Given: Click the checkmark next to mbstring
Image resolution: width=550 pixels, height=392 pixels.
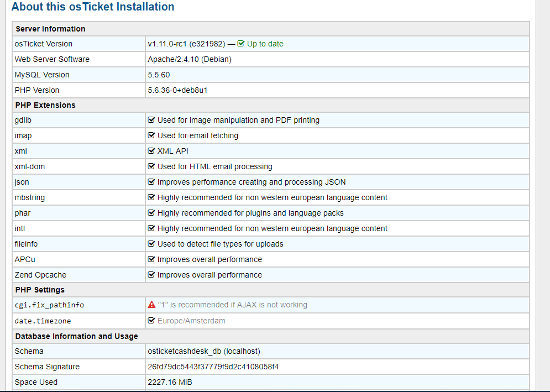Looking at the screenshot, I should tap(150, 197).
